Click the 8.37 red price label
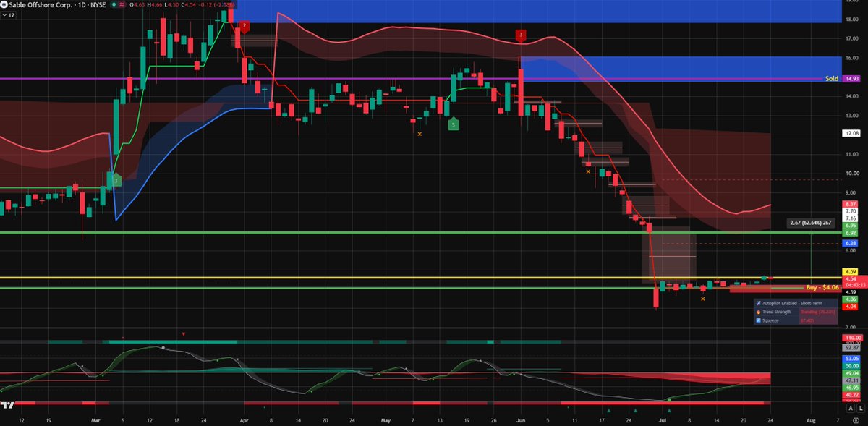 pyautogui.click(x=851, y=204)
